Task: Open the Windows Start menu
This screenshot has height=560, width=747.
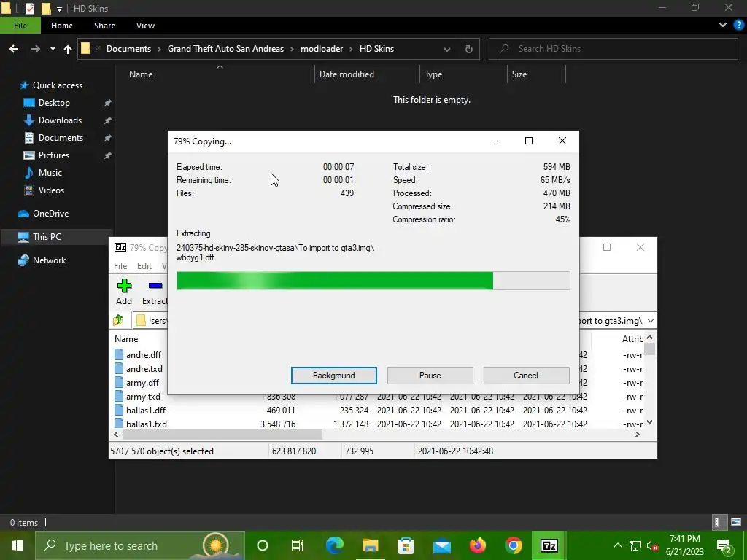Action: click(x=18, y=545)
